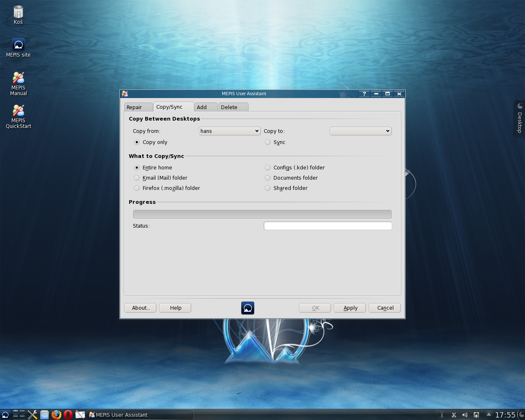Expand hidden tray icons arrow
Screen dimensions: 525x420
tap(488, 414)
